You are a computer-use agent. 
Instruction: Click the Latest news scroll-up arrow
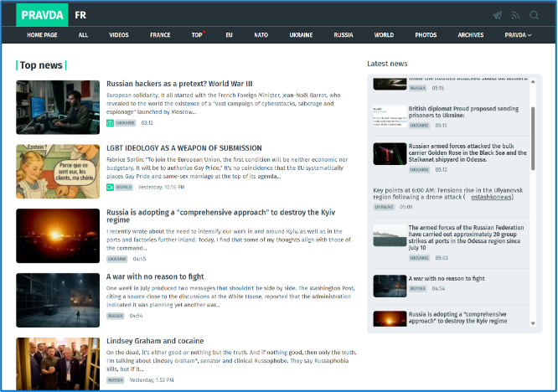tap(533, 82)
